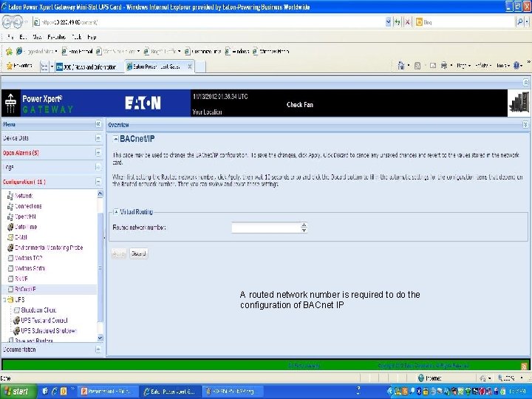Image resolution: width=532 pixels, height=399 pixels.
Task: Open the Network configuration item
Action: click(x=24, y=196)
